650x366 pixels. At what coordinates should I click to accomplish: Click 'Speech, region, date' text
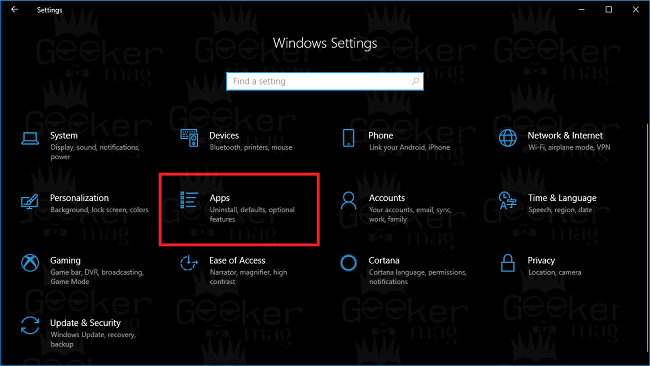coord(560,210)
